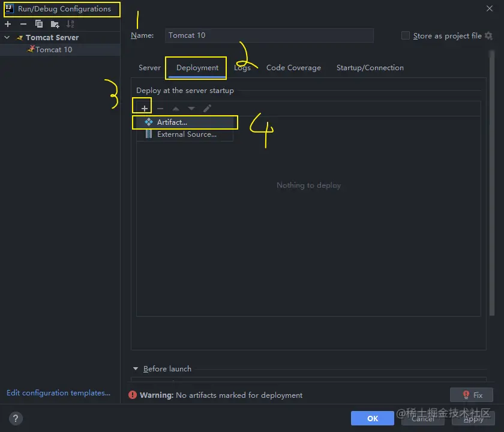Viewport: 504px width, 432px height.
Task: Add a deployment item with plus icon
Action: [x=145, y=109]
